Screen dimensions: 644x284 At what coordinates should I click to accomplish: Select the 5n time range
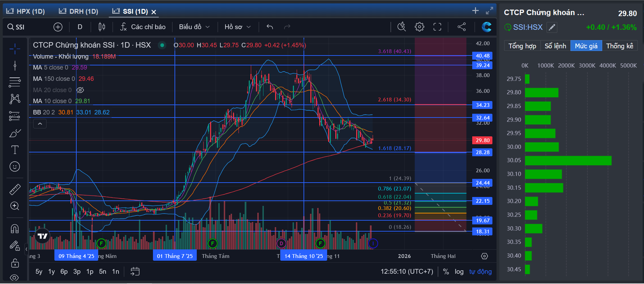[103, 272]
